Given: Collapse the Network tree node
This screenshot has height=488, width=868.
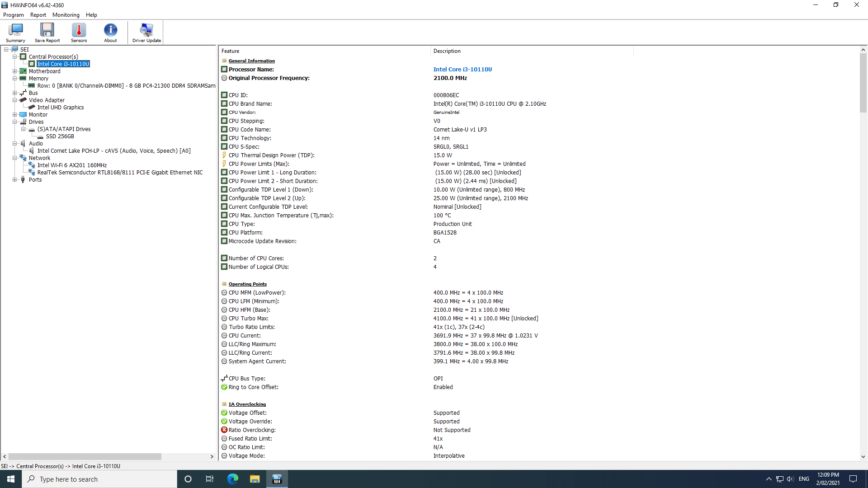Looking at the screenshot, I should (x=14, y=158).
